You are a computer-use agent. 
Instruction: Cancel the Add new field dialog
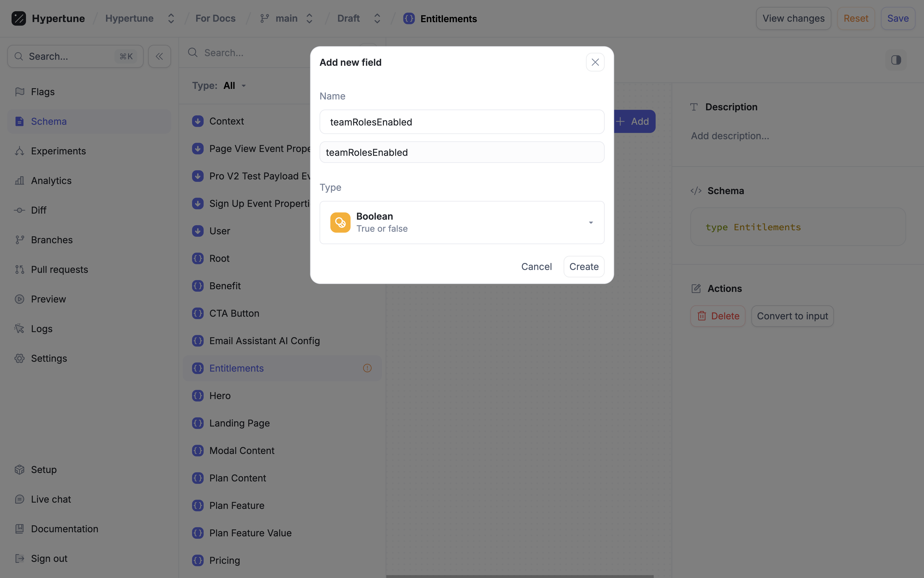pos(536,266)
